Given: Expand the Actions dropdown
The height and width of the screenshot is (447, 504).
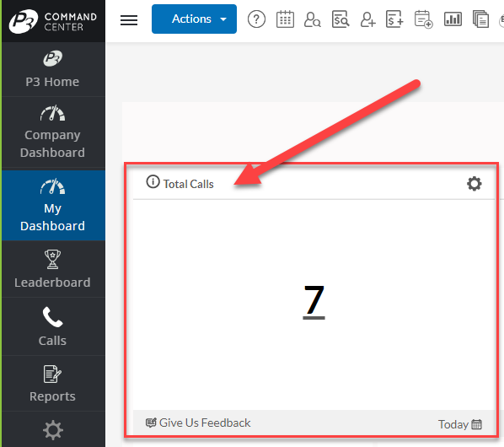Looking at the screenshot, I should 194,19.
